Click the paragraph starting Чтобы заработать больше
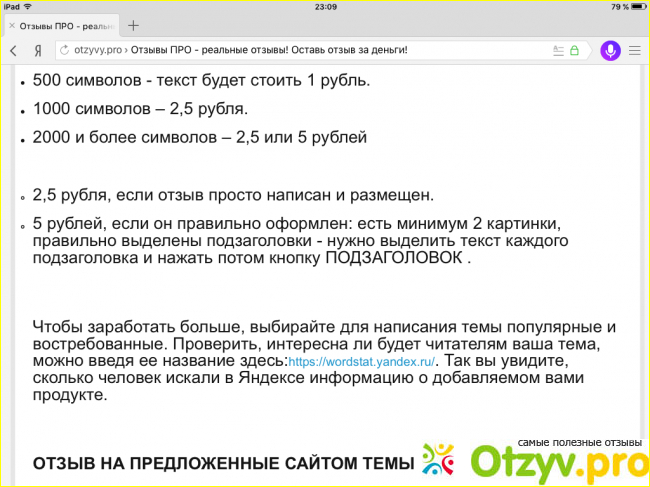Viewport: 650px width, 487px height. coord(322,361)
